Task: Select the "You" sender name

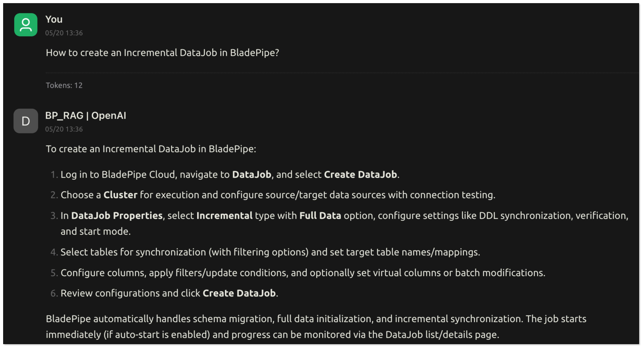Action: tap(54, 19)
